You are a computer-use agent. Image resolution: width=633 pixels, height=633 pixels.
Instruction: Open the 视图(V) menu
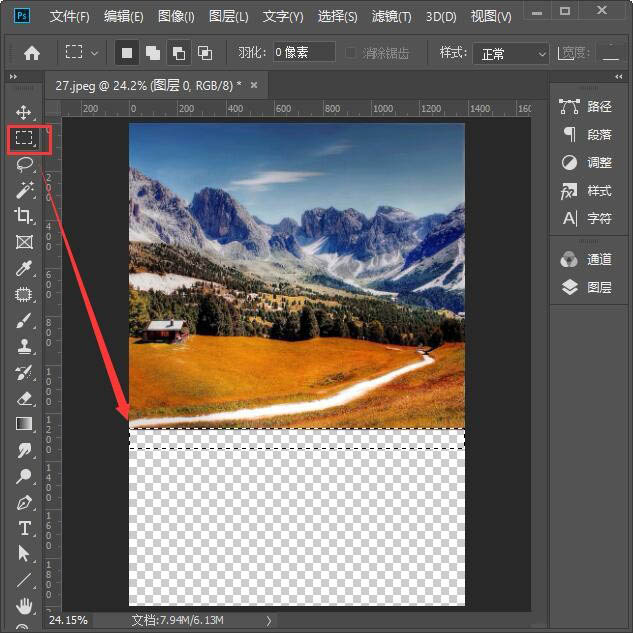(x=491, y=17)
